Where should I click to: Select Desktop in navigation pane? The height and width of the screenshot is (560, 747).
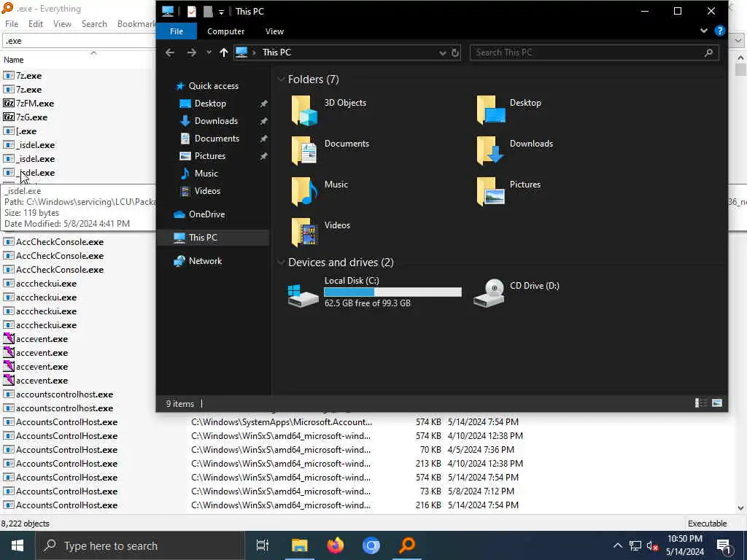[x=210, y=104]
